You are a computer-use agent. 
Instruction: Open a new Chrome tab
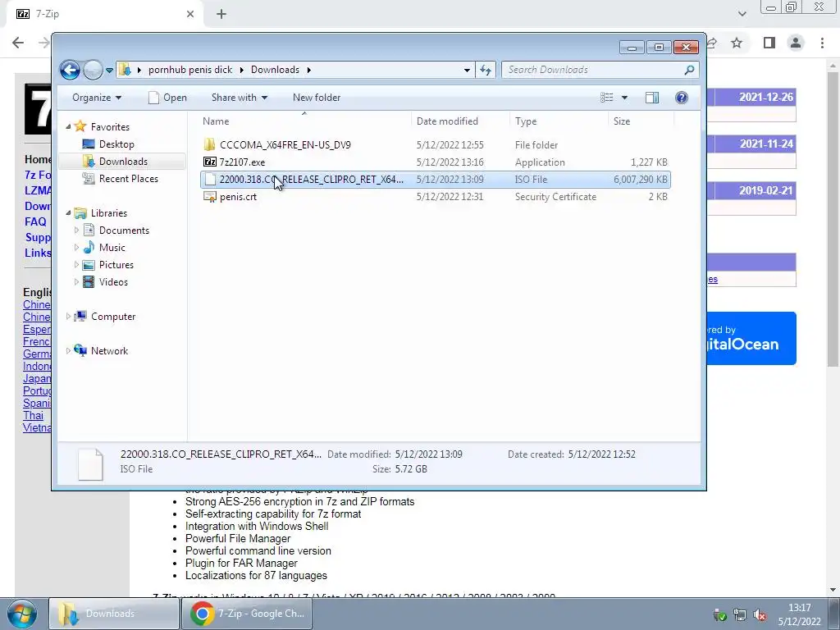(x=221, y=14)
